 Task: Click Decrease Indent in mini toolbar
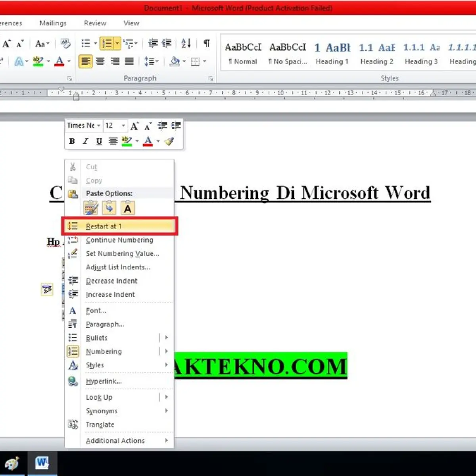click(162, 126)
